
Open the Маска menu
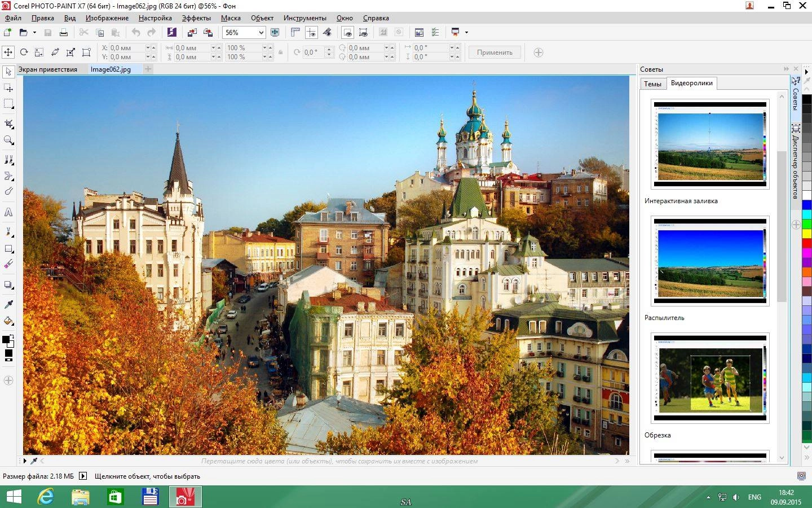click(231, 18)
